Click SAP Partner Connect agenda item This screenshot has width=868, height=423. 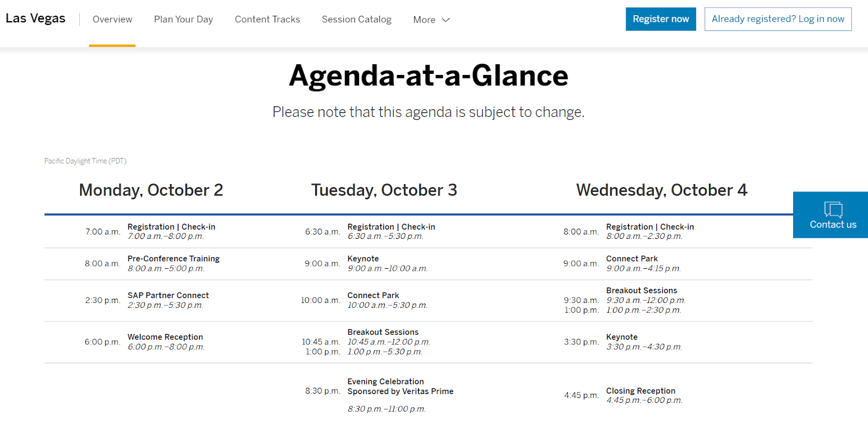pos(168,295)
